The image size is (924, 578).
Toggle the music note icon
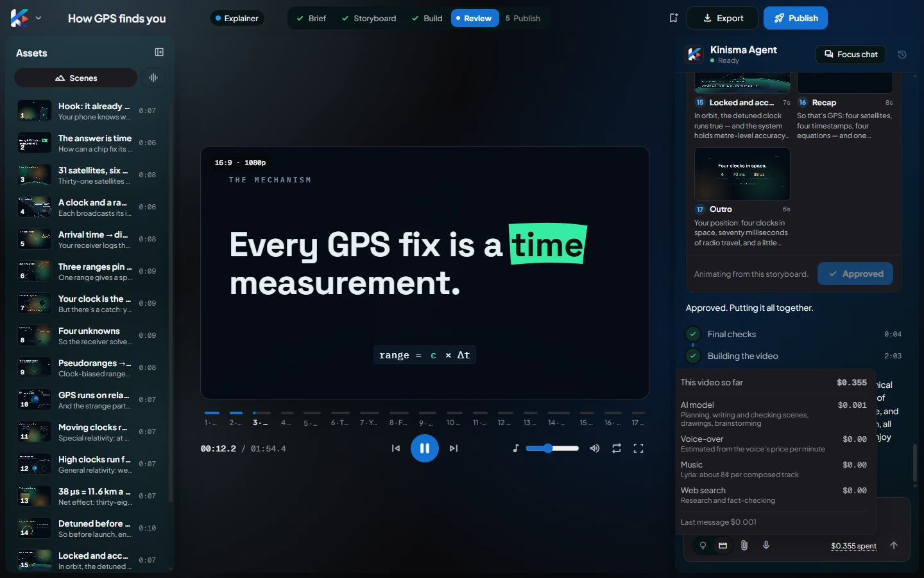pyautogui.click(x=515, y=448)
